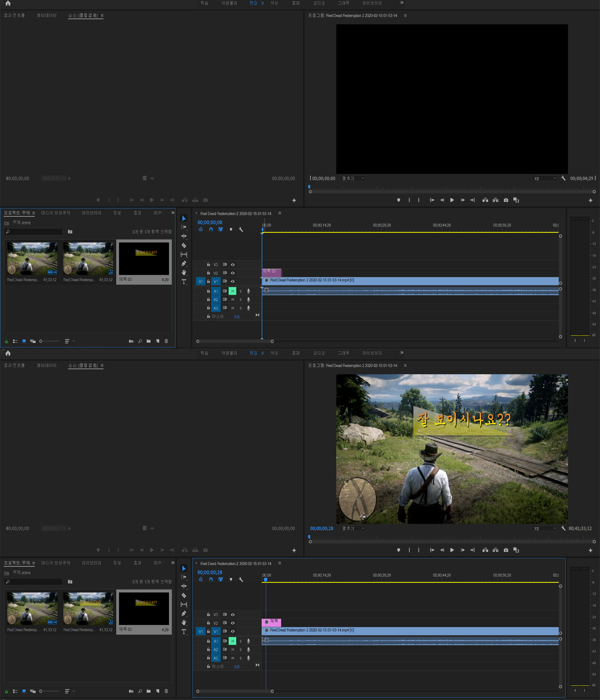Click the wrench timeline display settings in upper timeline
Viewport: 600px width, 700px height.
(240, 229)
